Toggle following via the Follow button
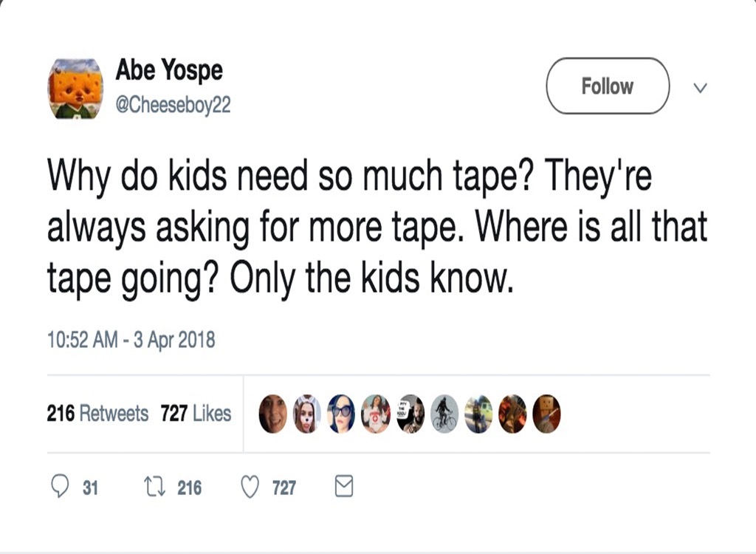 (607, 86)
